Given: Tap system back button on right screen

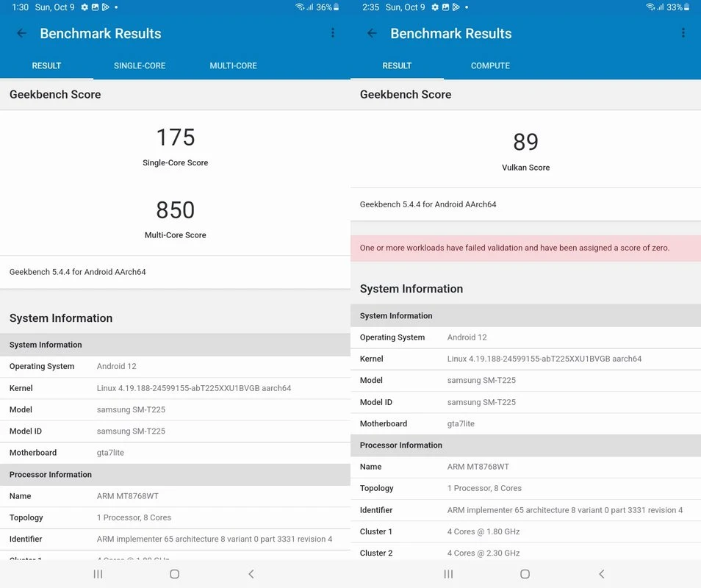Looking at the screenshot, I should coord(602,574).
